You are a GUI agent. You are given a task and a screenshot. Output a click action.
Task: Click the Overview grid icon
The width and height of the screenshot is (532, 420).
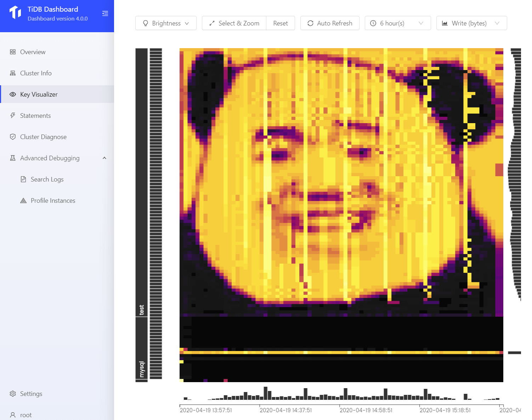[x=13, y=52]
